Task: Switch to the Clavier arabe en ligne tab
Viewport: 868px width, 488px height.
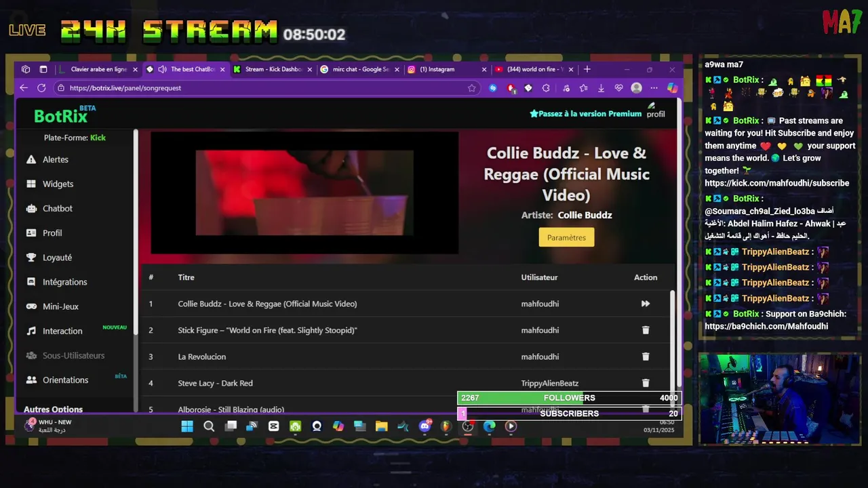Action: 98,69
